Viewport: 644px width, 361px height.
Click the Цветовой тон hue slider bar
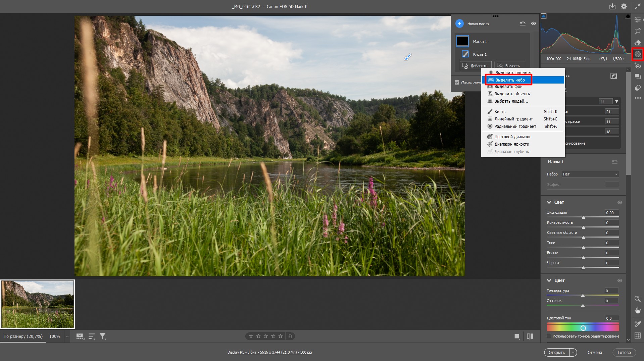583,327
